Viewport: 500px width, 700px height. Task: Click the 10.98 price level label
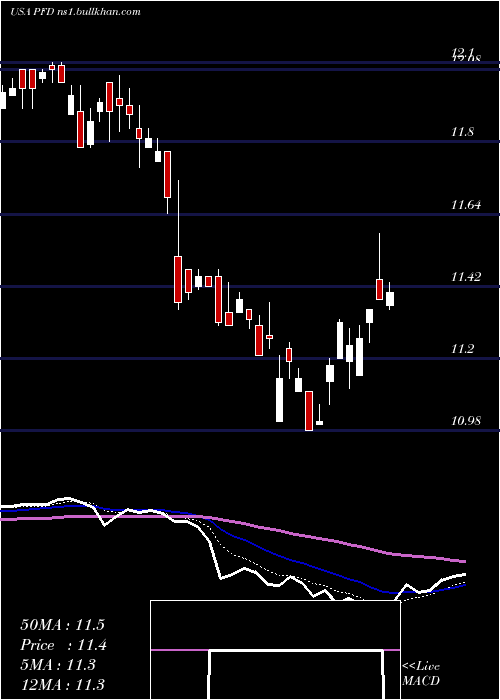click(466, 421)
